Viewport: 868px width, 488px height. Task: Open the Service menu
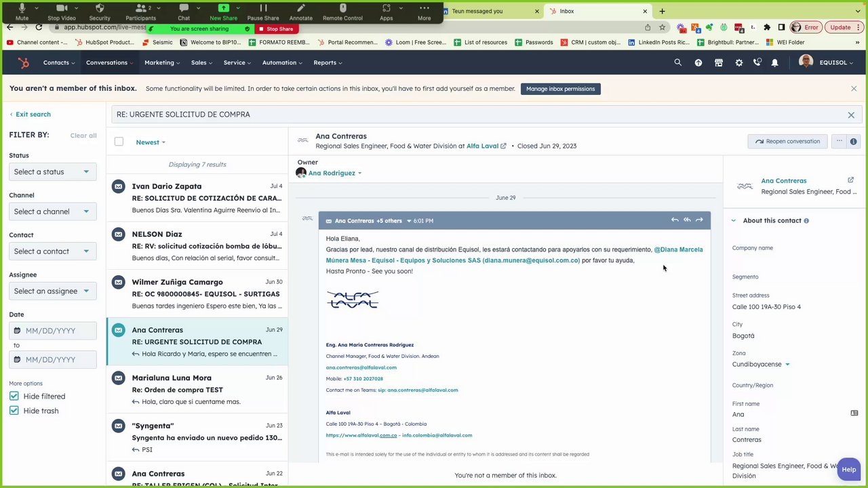tap(237, 62)
